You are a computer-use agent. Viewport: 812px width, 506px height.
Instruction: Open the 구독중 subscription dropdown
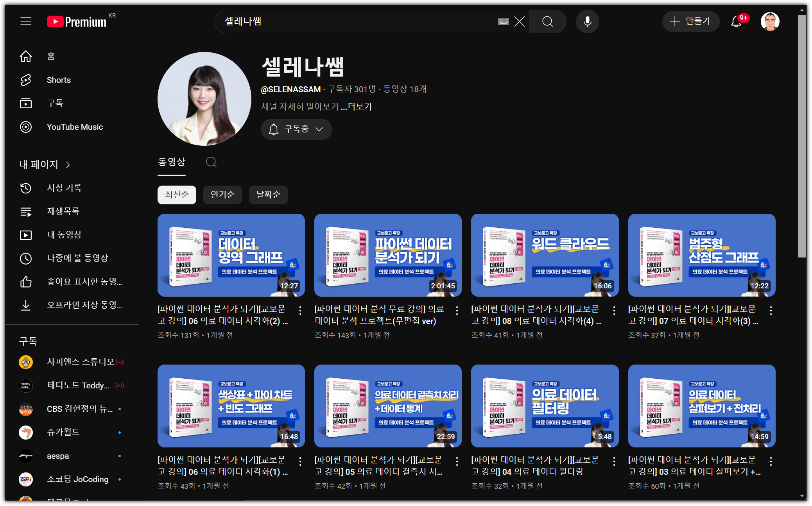tap(296, 129)
